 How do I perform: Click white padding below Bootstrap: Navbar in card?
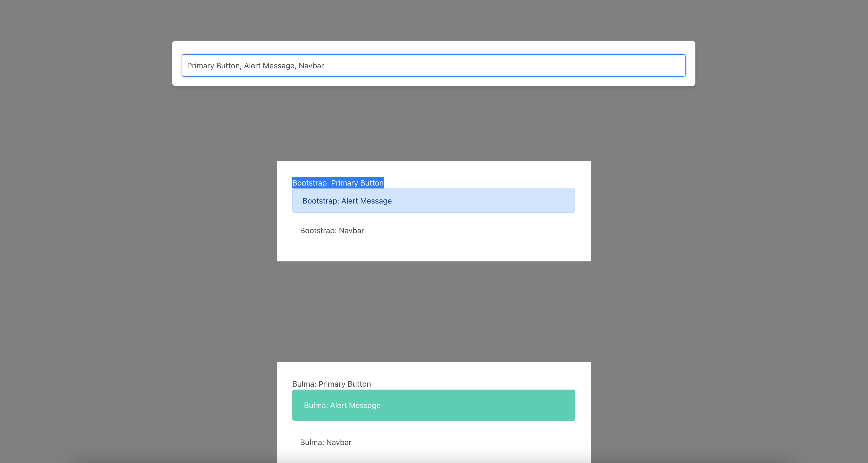(x=433, y=251)
